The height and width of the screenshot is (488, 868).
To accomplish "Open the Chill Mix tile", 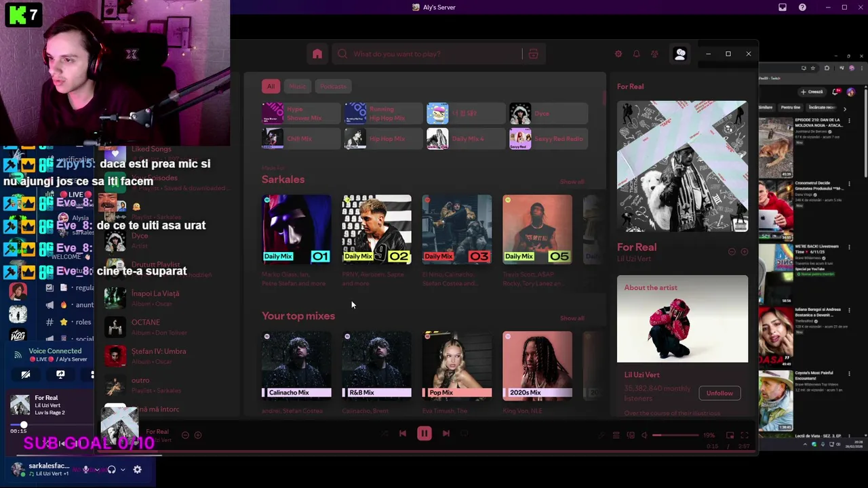I will coord(301,138).
